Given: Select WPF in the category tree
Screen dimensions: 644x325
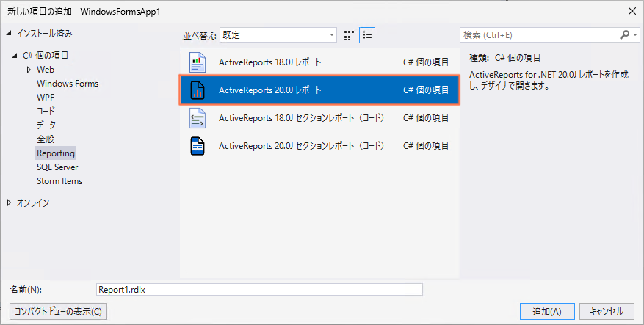Looking at the screenshot, I should pos(46,98).
